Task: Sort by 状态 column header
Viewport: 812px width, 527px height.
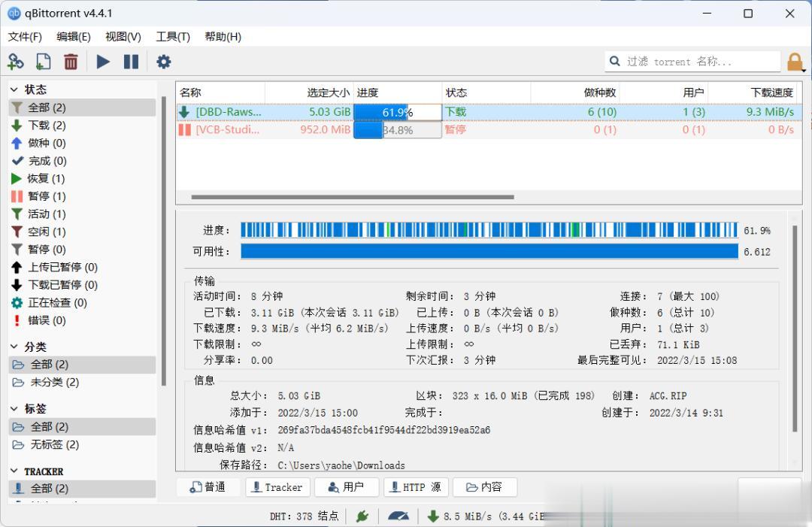Action: (486, 92)
